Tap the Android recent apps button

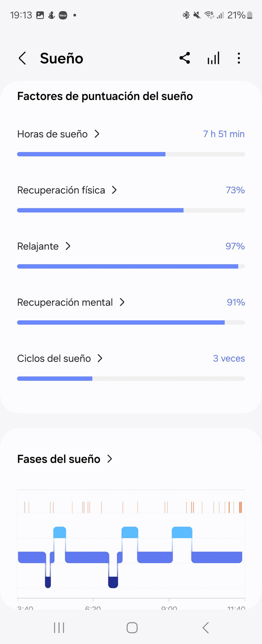click(59, 628)
